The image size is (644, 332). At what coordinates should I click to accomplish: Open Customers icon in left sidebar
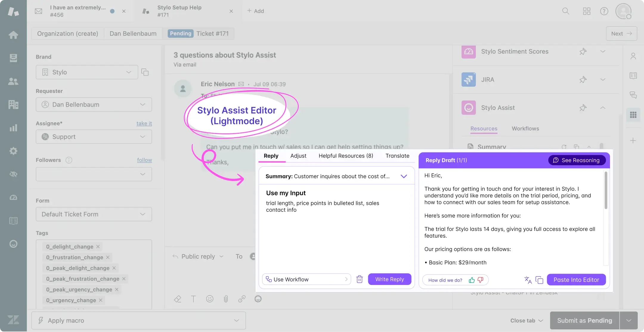(x=13, y=81)
